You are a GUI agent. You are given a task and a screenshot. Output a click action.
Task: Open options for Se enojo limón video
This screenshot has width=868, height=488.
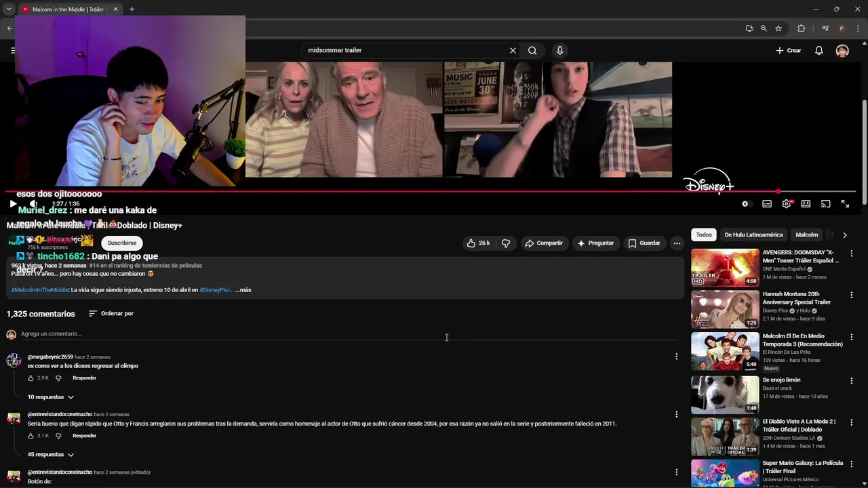click(x=852, y=381)
